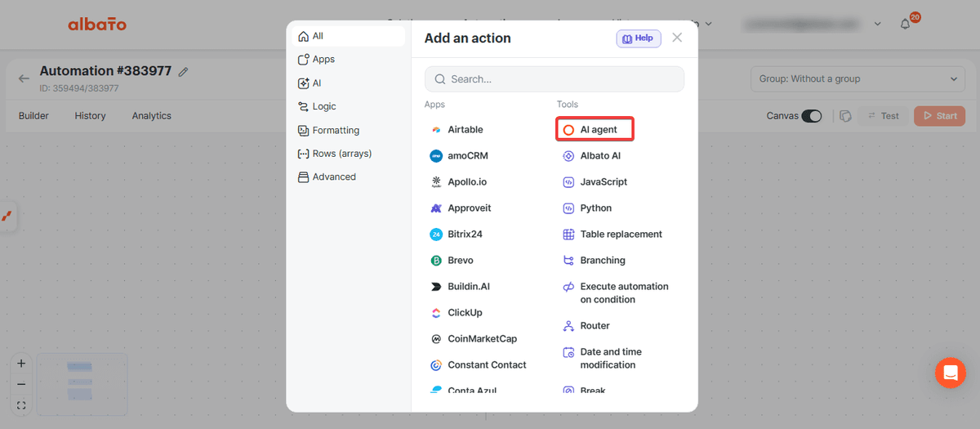Viewport: 980px width, 429px height.
Task: Select the Constant Contact app icon
Action: [x=436, y=365]
